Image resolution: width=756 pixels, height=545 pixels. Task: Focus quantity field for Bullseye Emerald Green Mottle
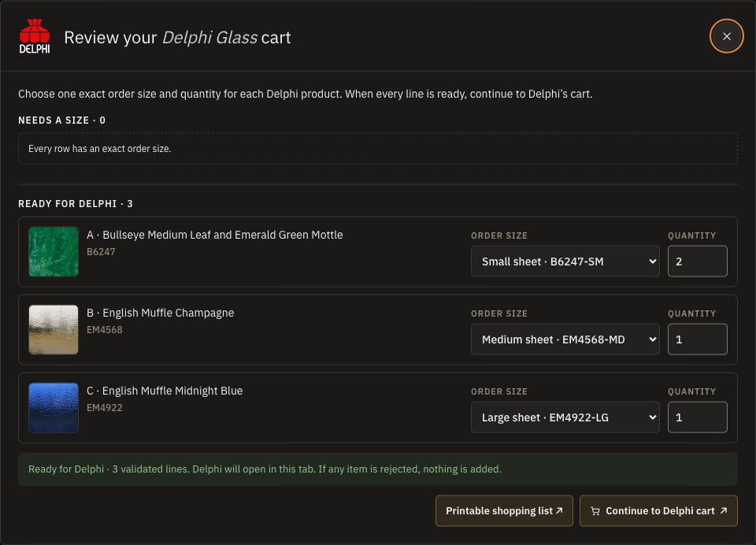tap(697, 261)
